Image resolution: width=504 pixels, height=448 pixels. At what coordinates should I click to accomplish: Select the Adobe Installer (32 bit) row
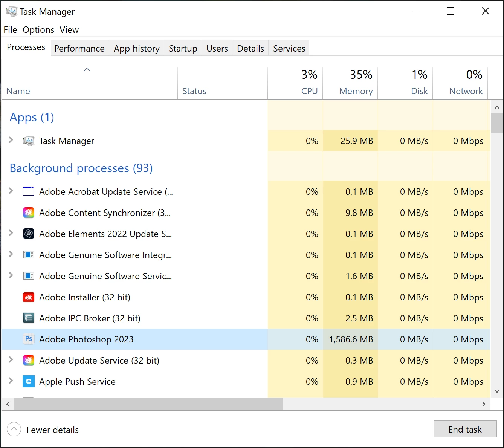[246, 297]
